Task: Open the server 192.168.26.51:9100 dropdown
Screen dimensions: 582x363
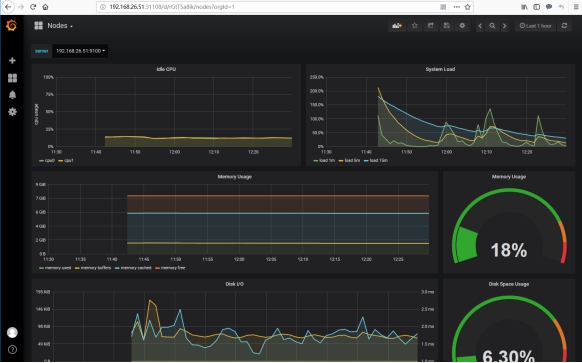Action: [x=80, y=51]
